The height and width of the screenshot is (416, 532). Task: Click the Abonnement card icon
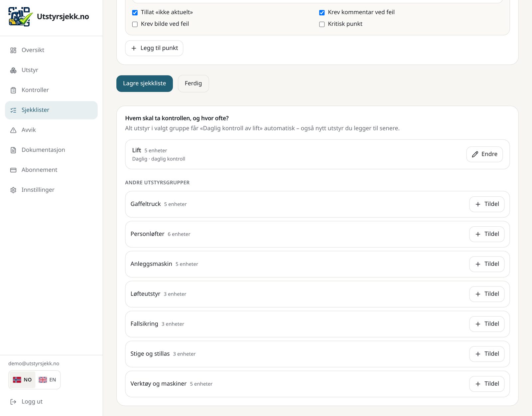pos(13,170)
